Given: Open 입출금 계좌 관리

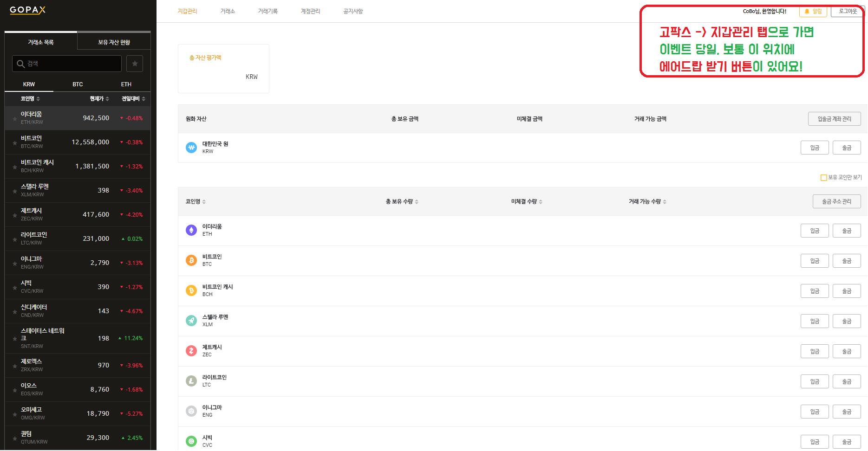Looking at the screenshot, I should point(834,119).
